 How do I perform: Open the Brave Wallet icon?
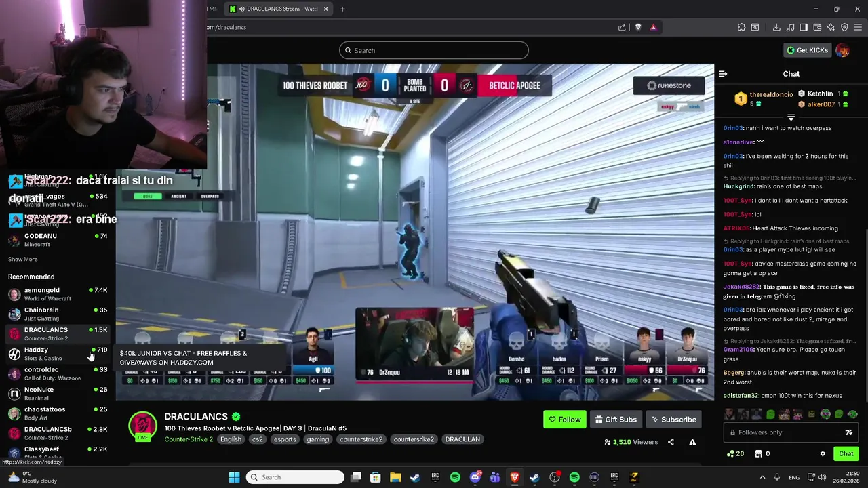click(817, 27)
